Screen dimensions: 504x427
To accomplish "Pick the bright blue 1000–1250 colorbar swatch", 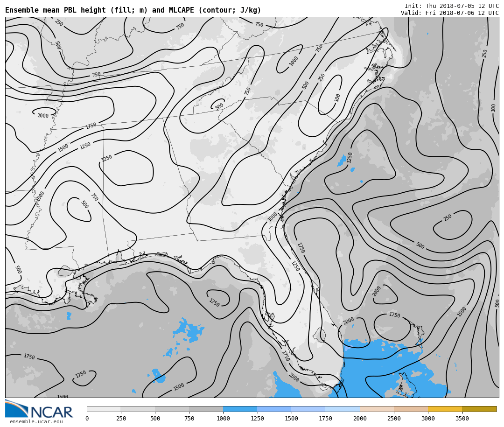I will (x=240, y=409).
